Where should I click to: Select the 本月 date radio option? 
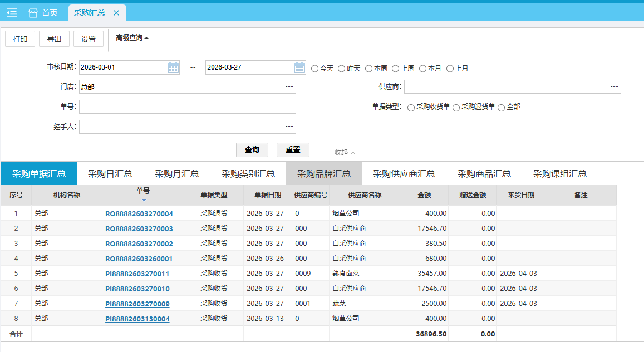[x=423, y=68]
